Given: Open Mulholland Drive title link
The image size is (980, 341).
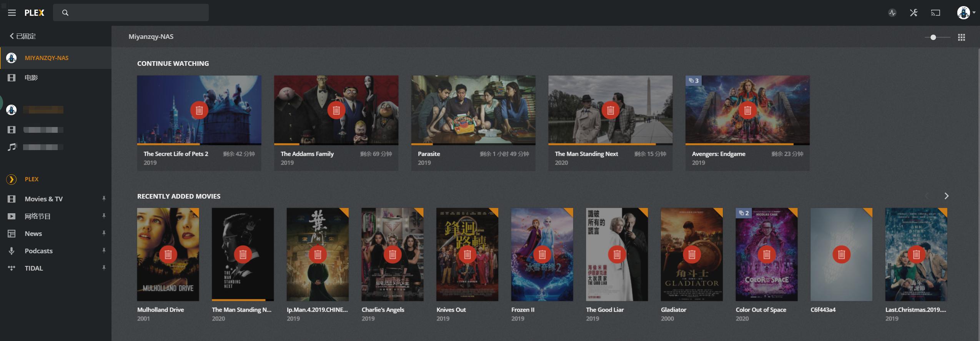Looking at the screenshot, I should click(x=160, y=309).
